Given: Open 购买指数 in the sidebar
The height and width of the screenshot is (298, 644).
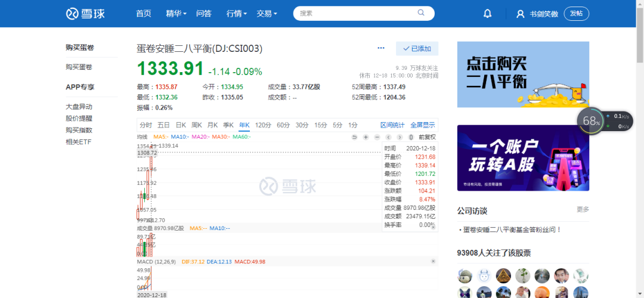Looking at the screenshot, I should click(79, 130).
